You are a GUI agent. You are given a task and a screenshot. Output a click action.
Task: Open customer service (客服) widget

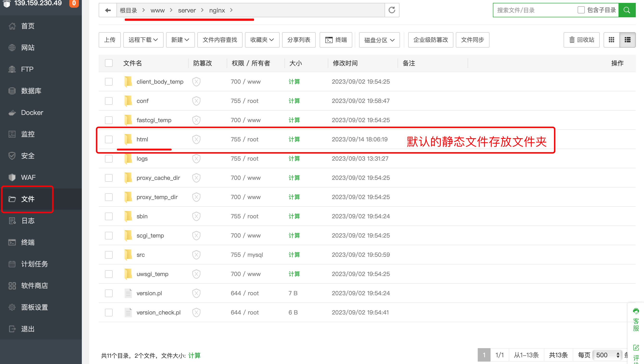click(636, 320)
